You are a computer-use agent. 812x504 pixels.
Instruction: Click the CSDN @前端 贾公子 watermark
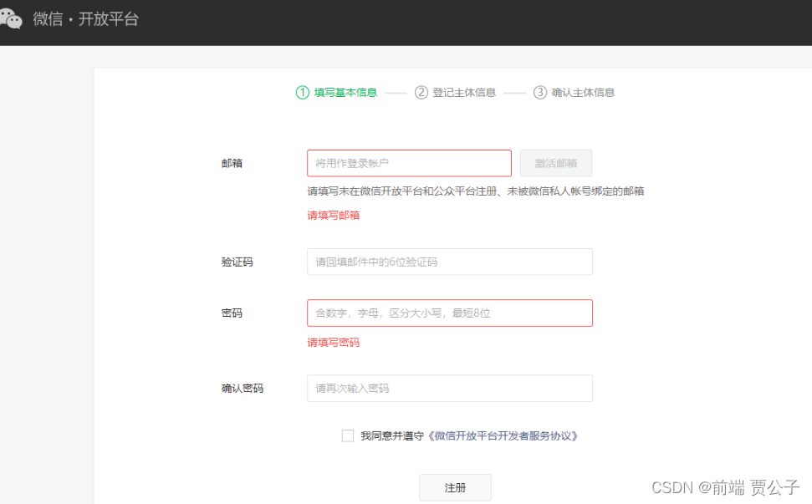(725, 487)
